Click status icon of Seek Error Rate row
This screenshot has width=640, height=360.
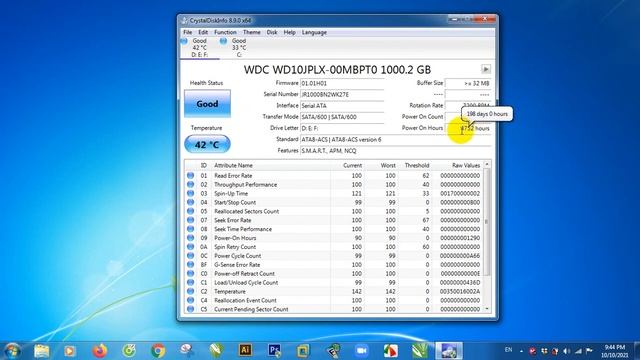click(190, 220)
